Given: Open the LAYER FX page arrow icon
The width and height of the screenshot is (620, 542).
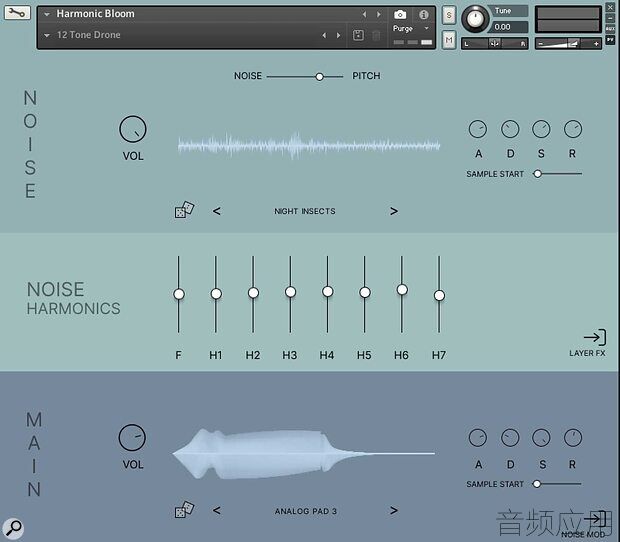Looking at the screenshot, I should 595,337.
